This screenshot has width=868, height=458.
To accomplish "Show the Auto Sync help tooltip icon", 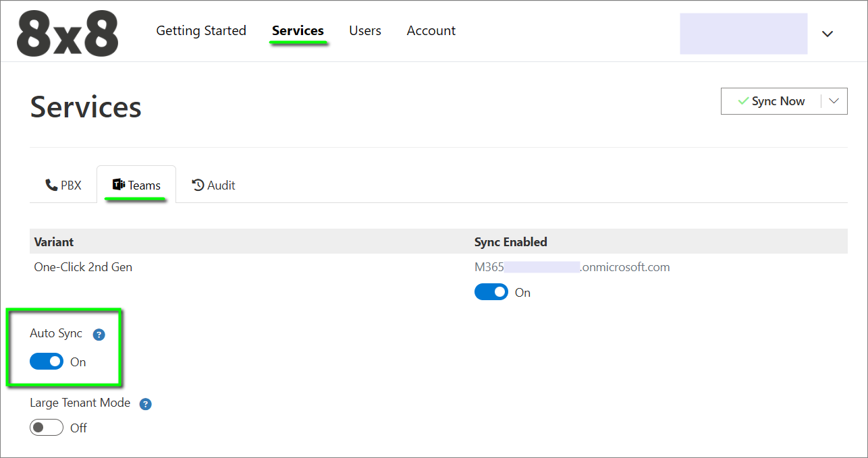I will click(99, 335).
